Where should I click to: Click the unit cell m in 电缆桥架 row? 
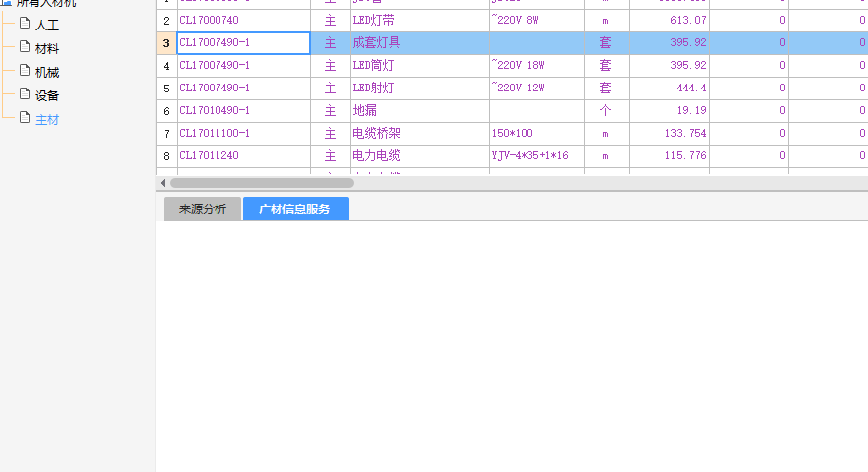(x=606, y=134)
